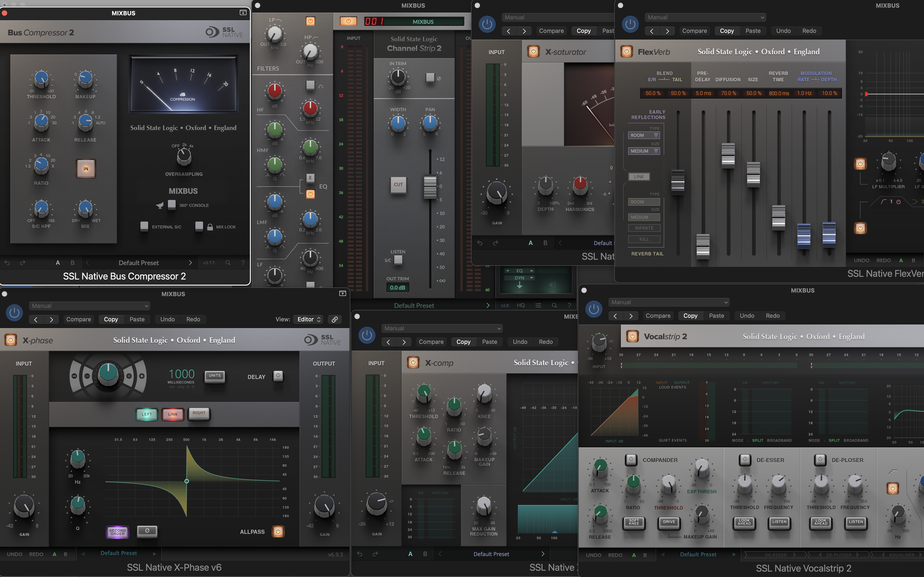Viewport: 924px width, 577px height.
Task: Click the Bus Compressor search magnifier icon
Action: 228,263
